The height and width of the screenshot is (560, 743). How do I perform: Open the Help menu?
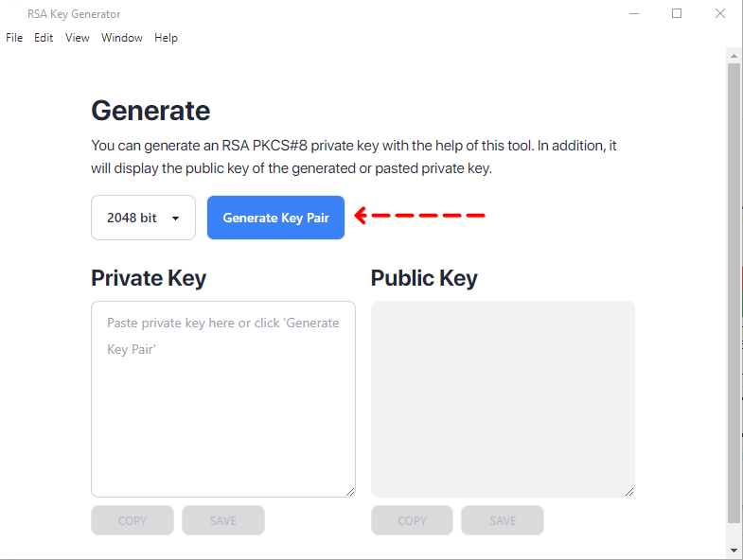(166, 38)
